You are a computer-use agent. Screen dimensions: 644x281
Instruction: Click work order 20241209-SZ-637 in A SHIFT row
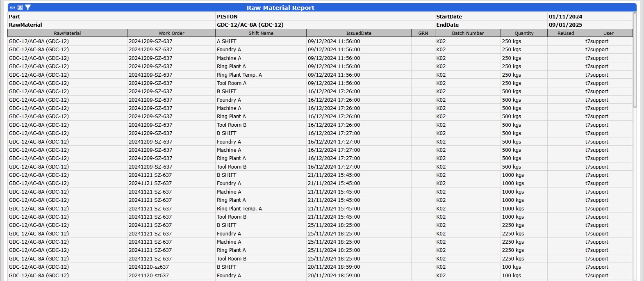click(x=171, y=41)
